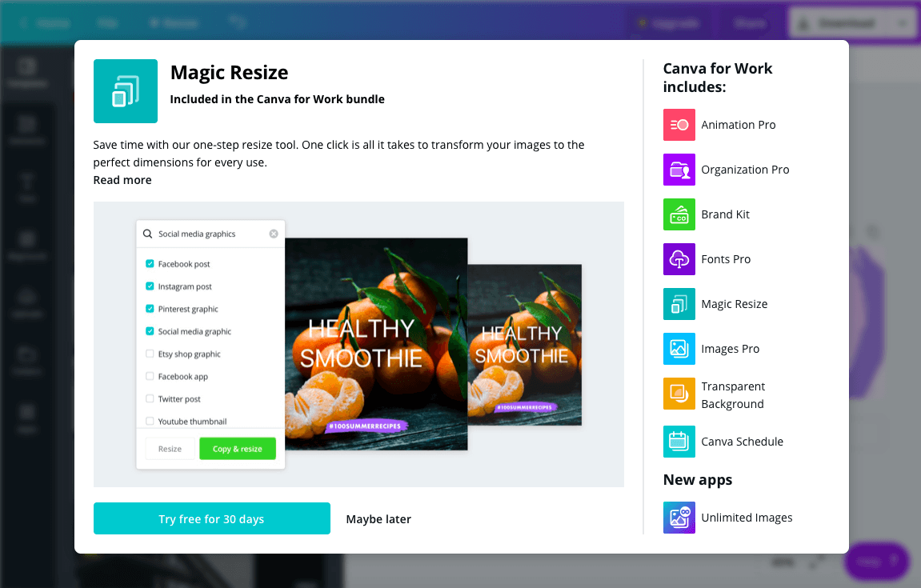Select the smaller Healthy Smoothie preview image
The image size is (921, 588).
(525, 345)
